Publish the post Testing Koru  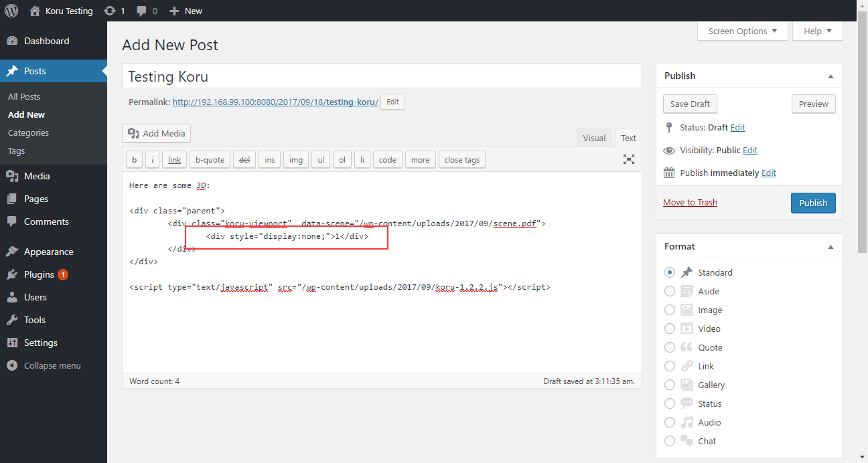(x=813, y=202)
